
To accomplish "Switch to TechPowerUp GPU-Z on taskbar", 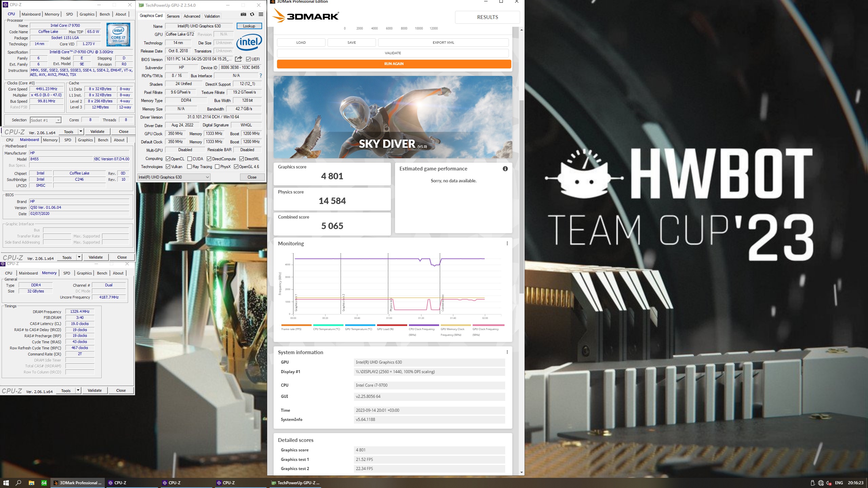I will click(x=295, y=483).
